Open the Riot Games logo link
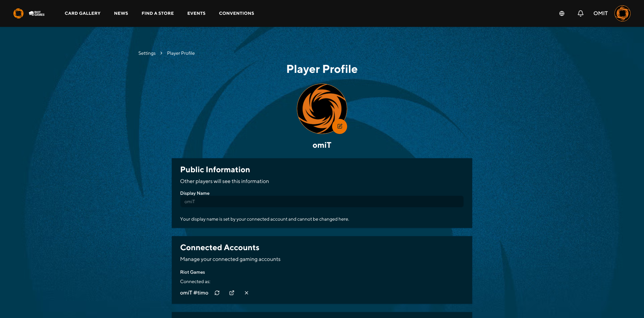Screen dimensions: 644x318 click(x=37, y=13)
